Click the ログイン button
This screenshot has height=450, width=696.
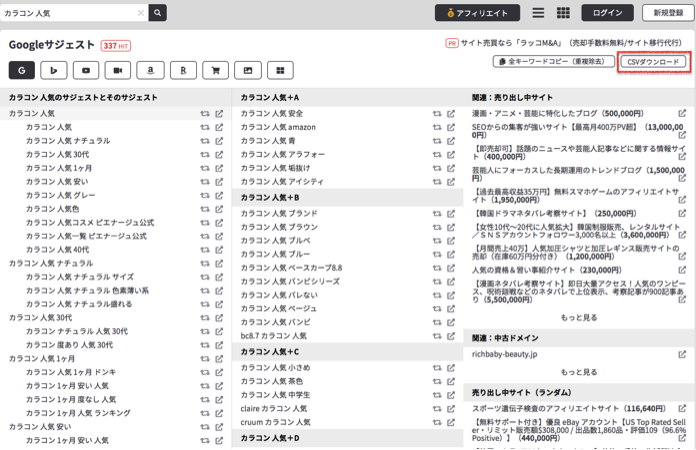(x=608, y=13)
